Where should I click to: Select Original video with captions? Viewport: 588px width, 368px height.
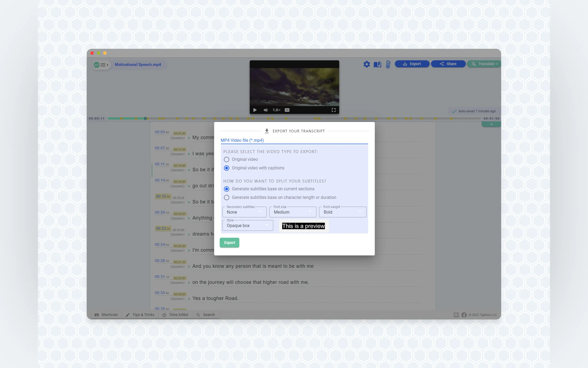pyautogui.click(x=226, y=168)
